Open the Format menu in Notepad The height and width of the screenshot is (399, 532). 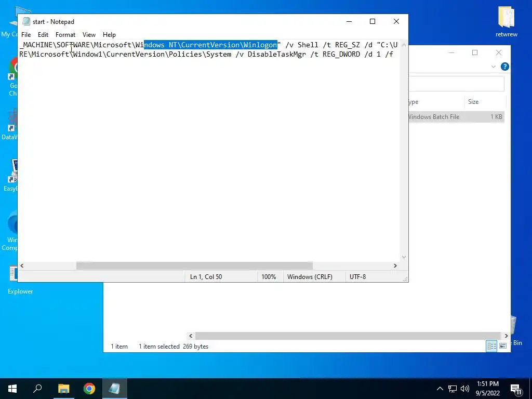pos(65,35)
